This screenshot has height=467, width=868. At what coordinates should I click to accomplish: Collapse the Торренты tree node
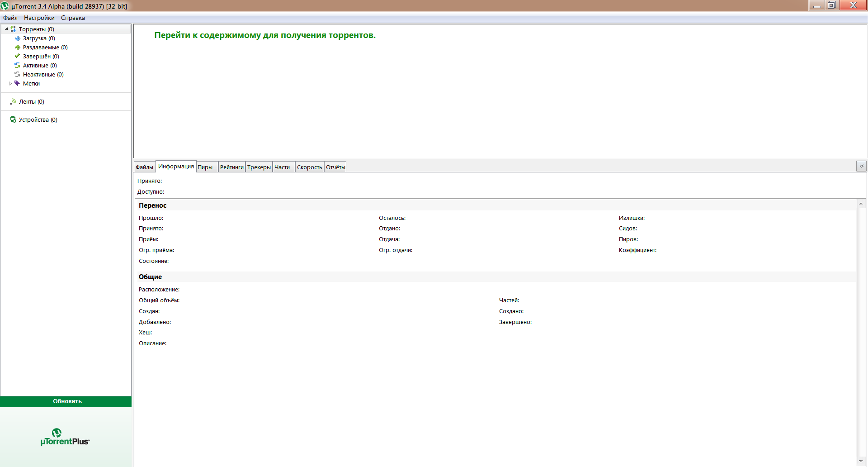pyautogui.click(x=6, y=29)
